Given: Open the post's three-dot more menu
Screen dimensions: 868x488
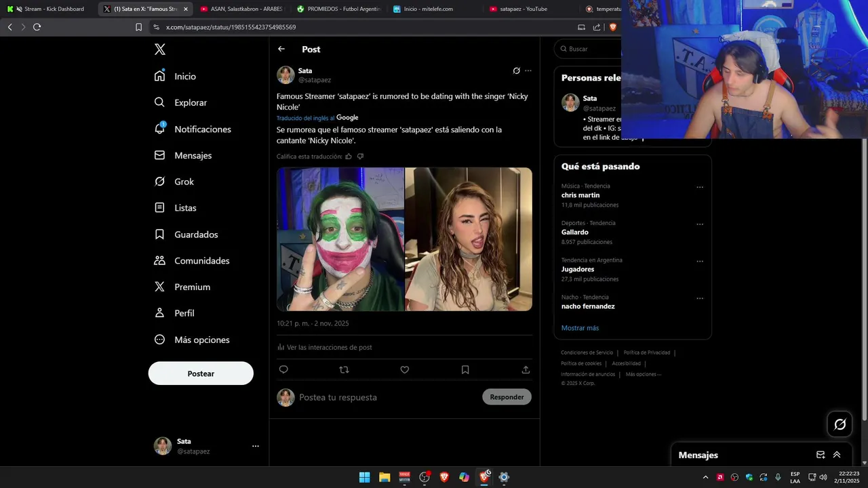Looking at the screenshot, I should pyautogui.click(x=528, y=70).
